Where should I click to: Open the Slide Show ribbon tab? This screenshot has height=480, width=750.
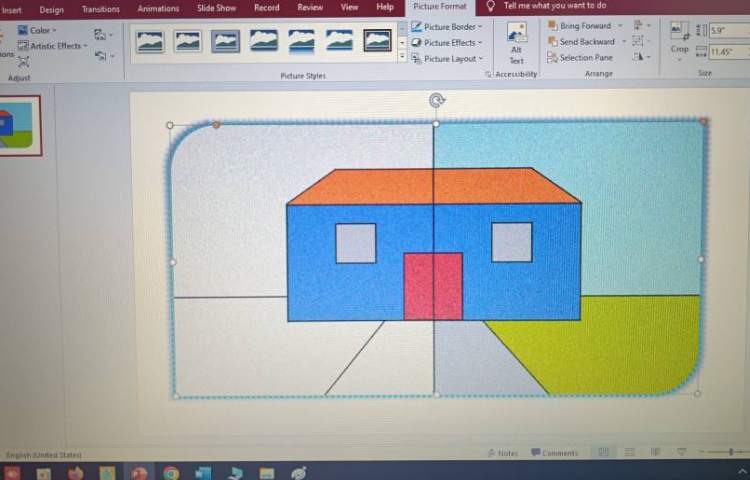tap(216, 9)
